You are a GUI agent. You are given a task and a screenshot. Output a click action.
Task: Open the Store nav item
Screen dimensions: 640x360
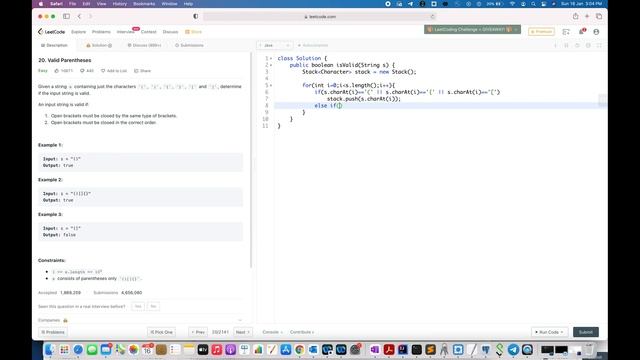click(x=193, y=32)
